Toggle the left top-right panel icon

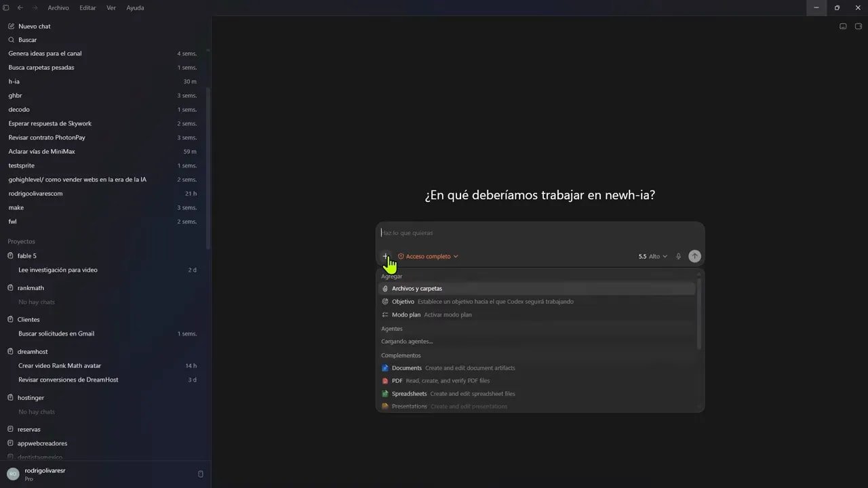click(x=843, y=26)
